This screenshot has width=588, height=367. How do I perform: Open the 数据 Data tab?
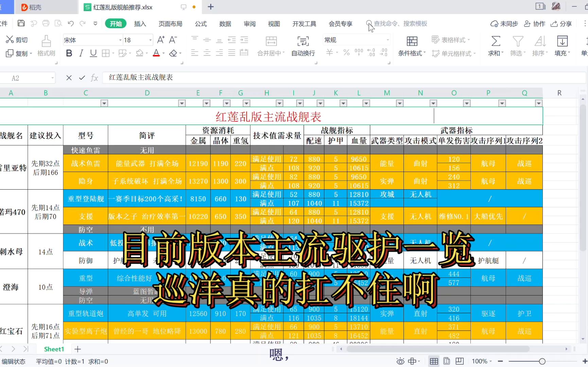pyautogui.click(x=225, y=23)
